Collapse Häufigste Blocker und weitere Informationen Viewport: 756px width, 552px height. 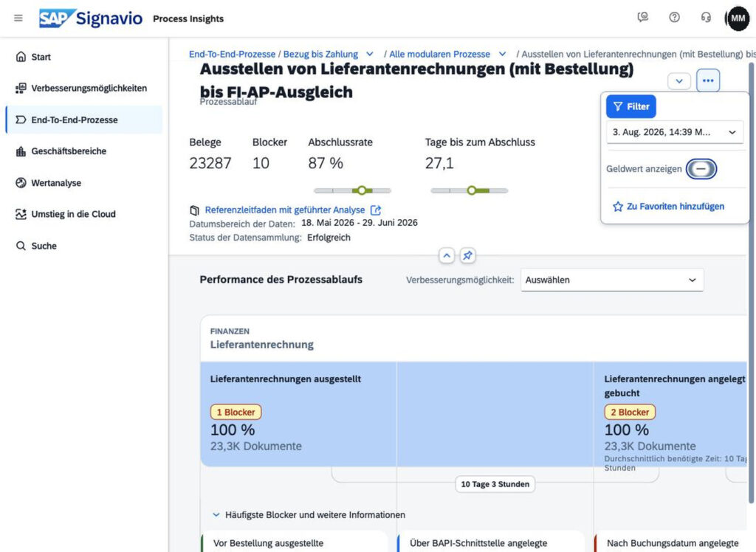(216, 515)
